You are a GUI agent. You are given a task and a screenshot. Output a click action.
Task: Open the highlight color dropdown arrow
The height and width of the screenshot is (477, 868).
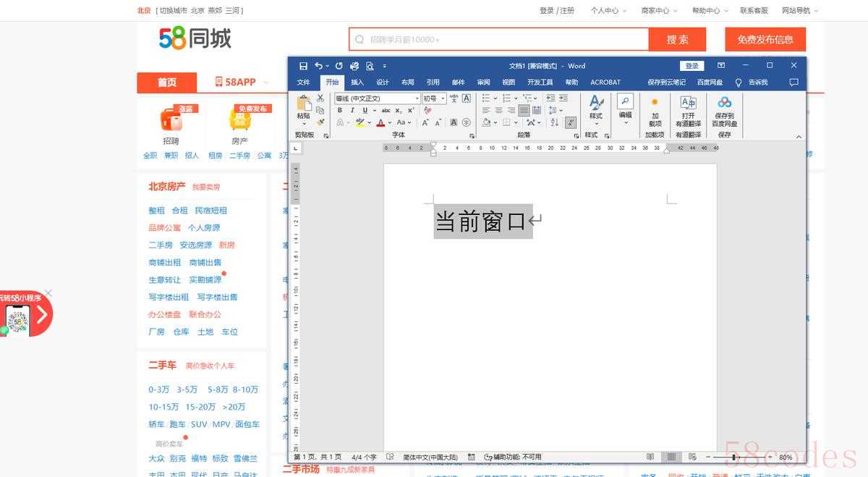point(369,122)
